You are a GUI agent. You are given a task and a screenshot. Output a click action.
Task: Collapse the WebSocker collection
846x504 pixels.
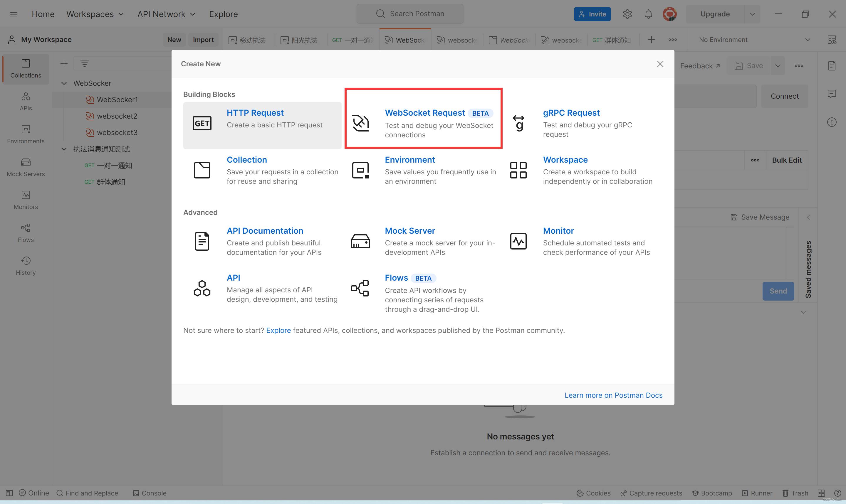pos(64,83)
